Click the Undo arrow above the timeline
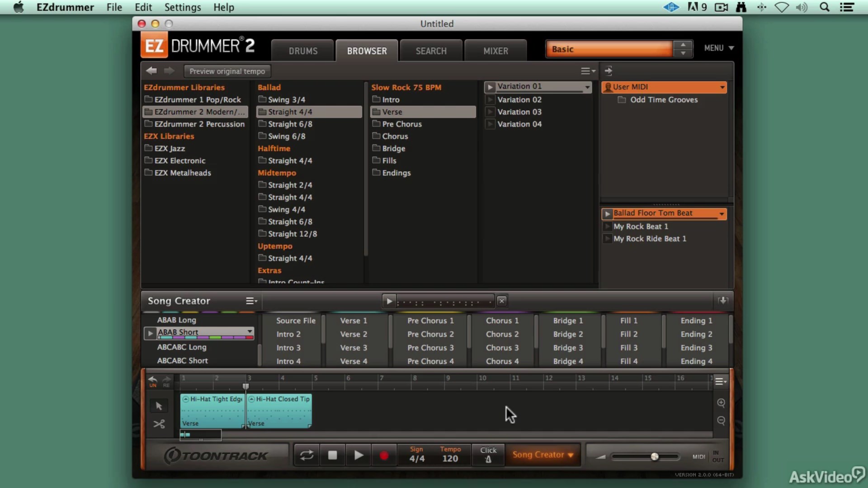This screenshot has width=868, height=488. (152, 380)
